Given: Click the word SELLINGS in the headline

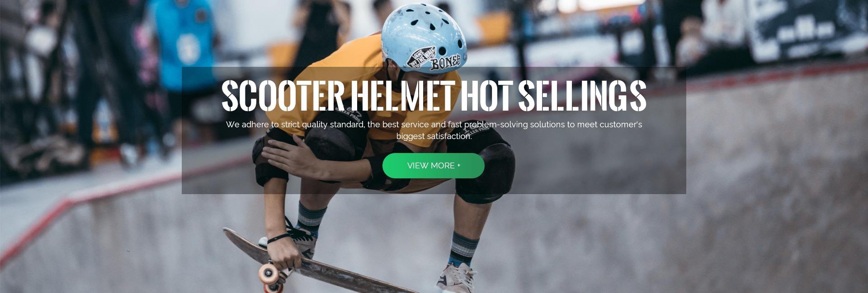Looking at the screenshot, I should (582, 96).
